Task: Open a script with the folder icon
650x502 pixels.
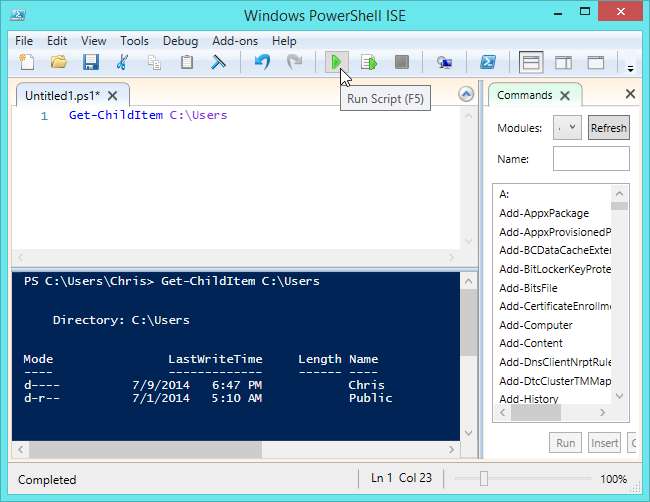Action: (x=58, y=62)
